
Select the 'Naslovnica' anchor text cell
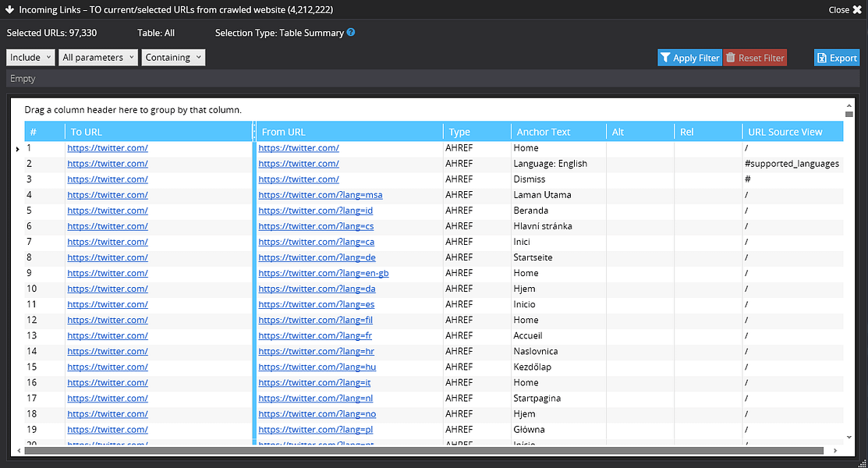[558, 351]
